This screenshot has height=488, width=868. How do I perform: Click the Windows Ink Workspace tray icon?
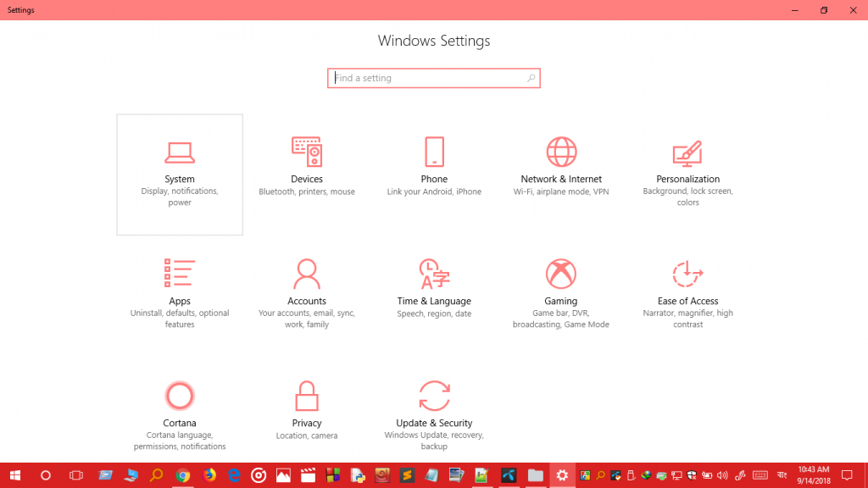tap(740, 475)
